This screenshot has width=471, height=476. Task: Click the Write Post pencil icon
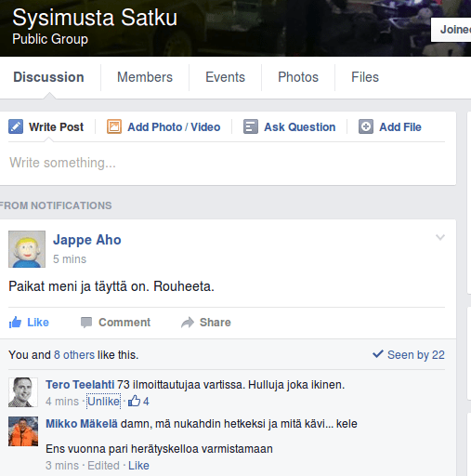(16, 126)
